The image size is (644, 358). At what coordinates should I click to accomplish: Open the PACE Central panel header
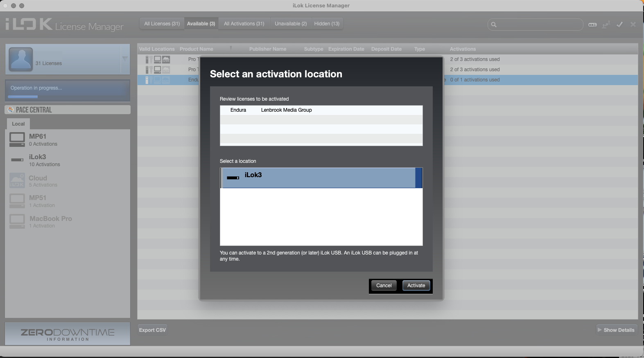click(68, 110)
